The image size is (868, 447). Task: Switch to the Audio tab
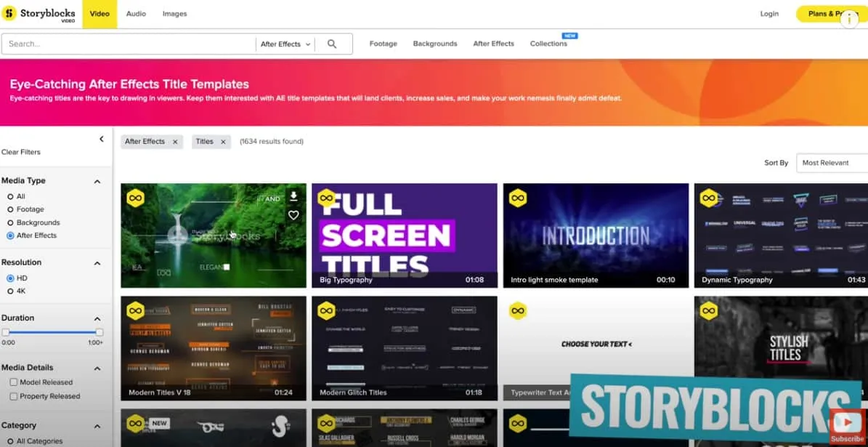(136, 14)
